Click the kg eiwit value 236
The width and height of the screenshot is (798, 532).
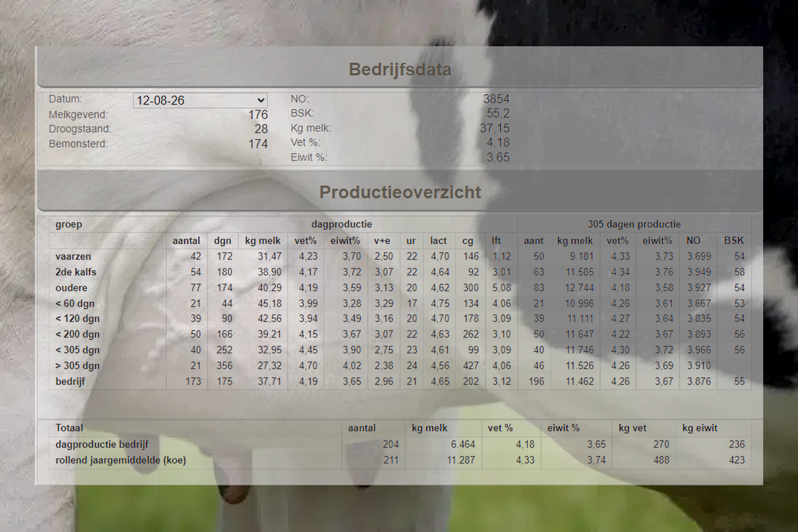tap(736, 444)
